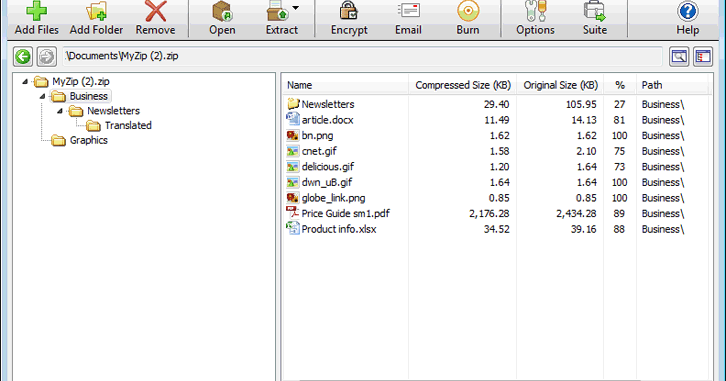726x381 pixels.
Task: Select Business folder in the tree
Action: click(89, 96)
